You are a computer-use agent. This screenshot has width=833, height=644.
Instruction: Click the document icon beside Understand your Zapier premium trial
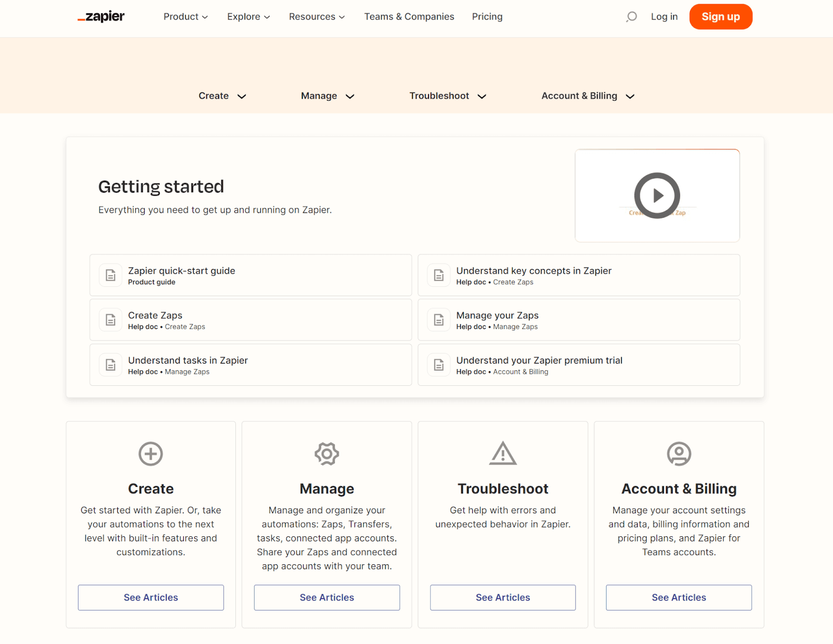click(x=439, y=364)
